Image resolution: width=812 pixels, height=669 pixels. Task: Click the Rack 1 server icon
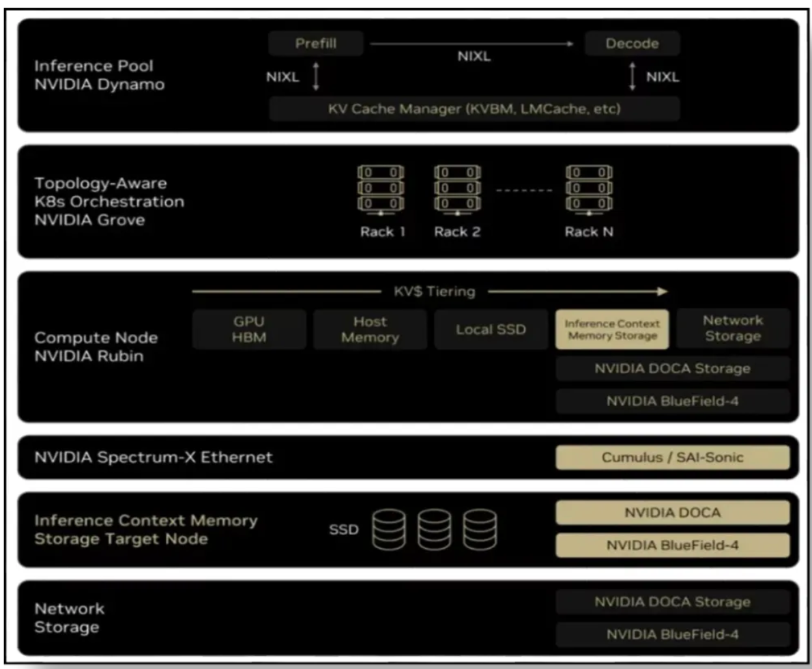pyautogui.click(x=381, y=190)
